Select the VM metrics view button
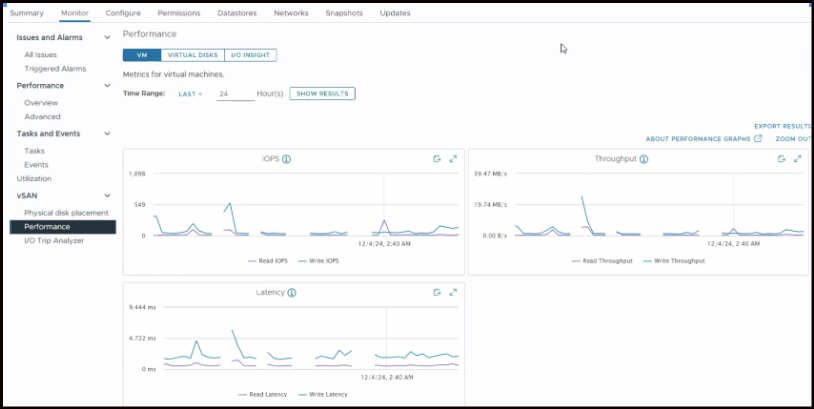The height and width of the screenshot is (409, 814). 141,55
